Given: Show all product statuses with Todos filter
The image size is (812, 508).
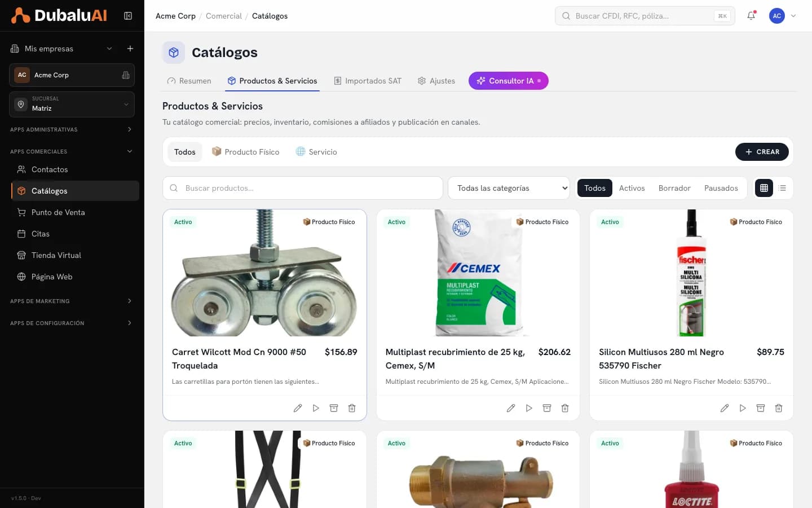Looking at the screenshot, I should (595, 188).
